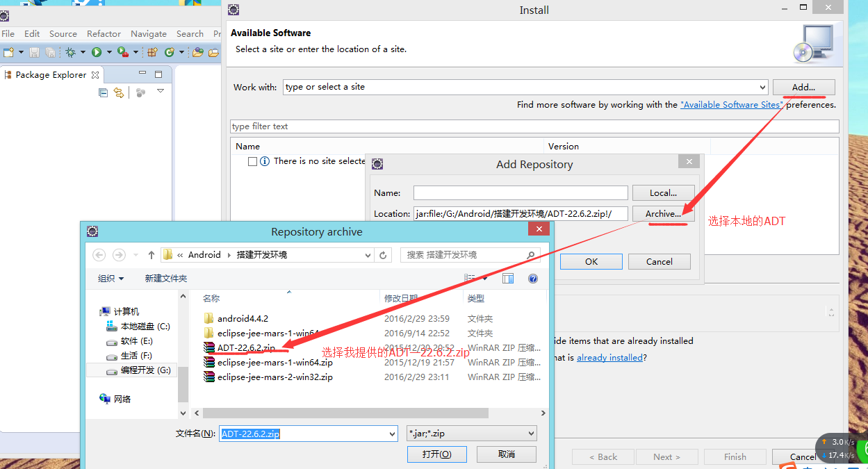Click the Add... button in Install dialog
868x469 pixels.
(x=803, y=87)
